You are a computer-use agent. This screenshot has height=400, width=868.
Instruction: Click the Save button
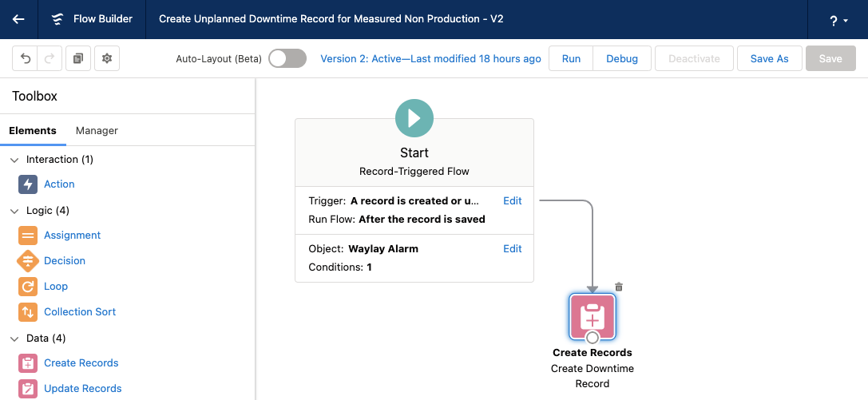tap(830, 58)
